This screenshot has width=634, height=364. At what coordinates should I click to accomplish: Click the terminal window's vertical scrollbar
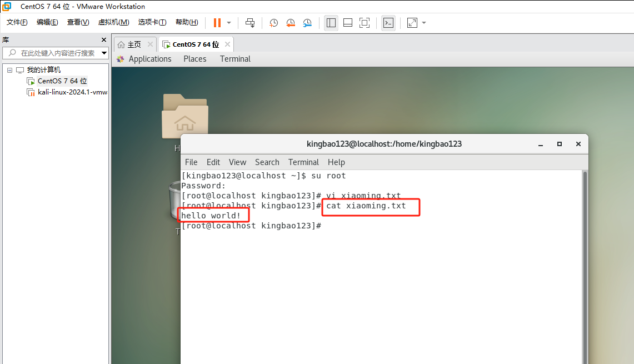(x=585, y=267)
